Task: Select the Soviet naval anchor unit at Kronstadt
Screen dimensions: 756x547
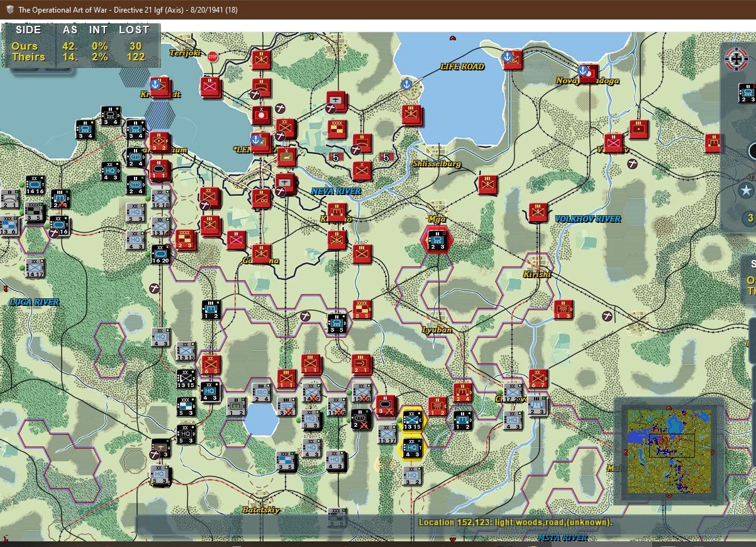Action: tap(160, 87)
